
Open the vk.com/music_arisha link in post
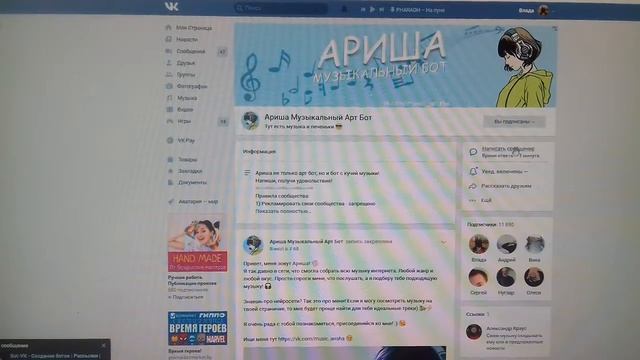[311, 339]
